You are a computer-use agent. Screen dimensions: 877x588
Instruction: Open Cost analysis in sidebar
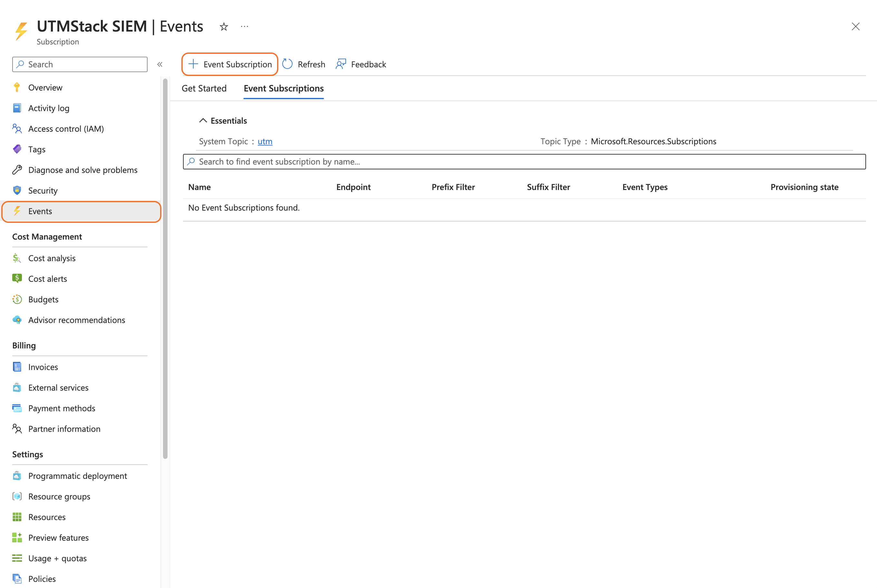tap(52, 258)
